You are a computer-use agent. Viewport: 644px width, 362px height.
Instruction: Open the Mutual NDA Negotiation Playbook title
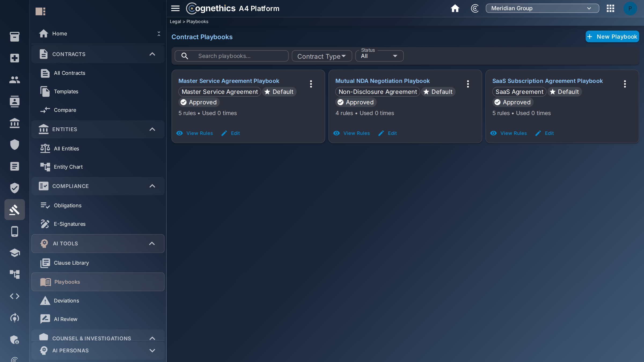pyautogui.click(x=382, y=81)
